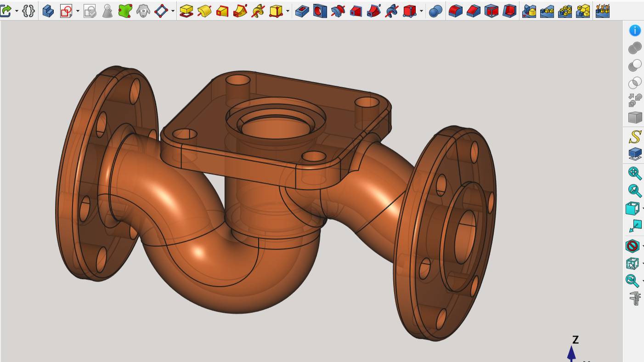Select the yellow additive primitive box icon
Image resolution: width=644 pixels, height=362 pixels.
pyautogui.click(x=276, y=11)
